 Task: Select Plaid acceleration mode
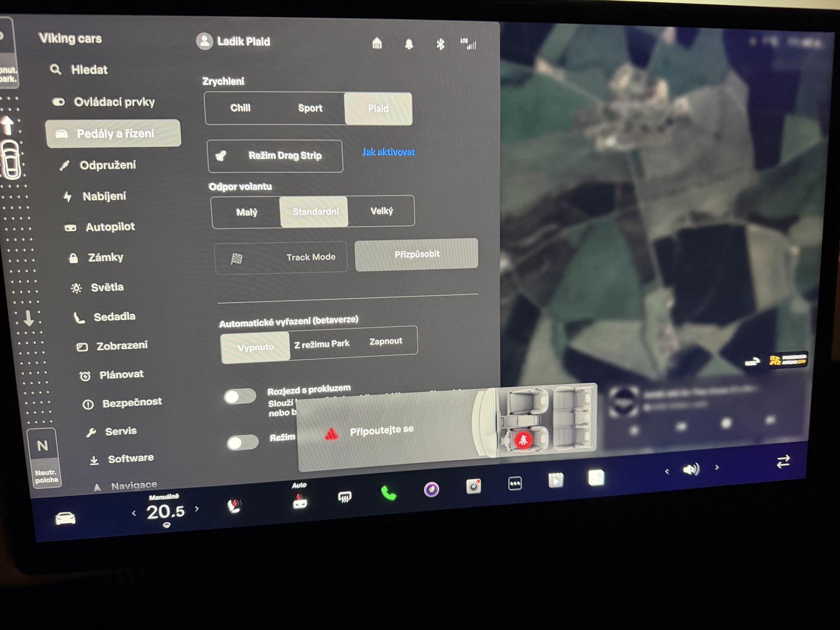(378, 108)
